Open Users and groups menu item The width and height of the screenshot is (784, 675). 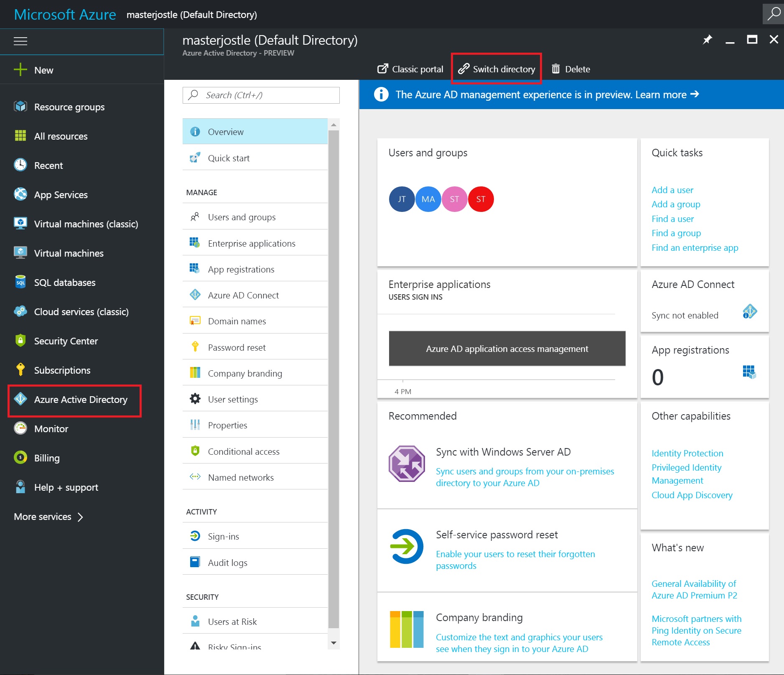(255, 217)
